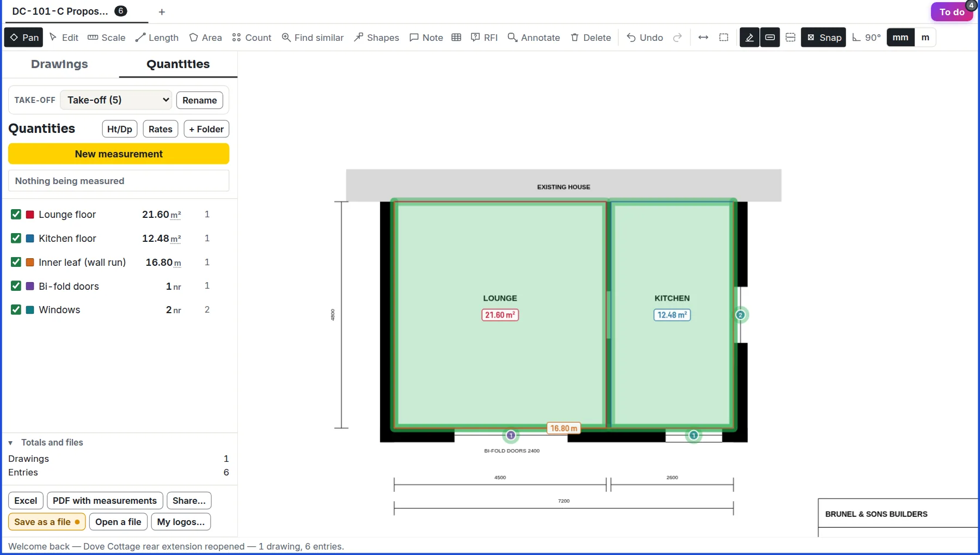
Task: Open the Take-off (5) dropdown
Action: [116, 100]
